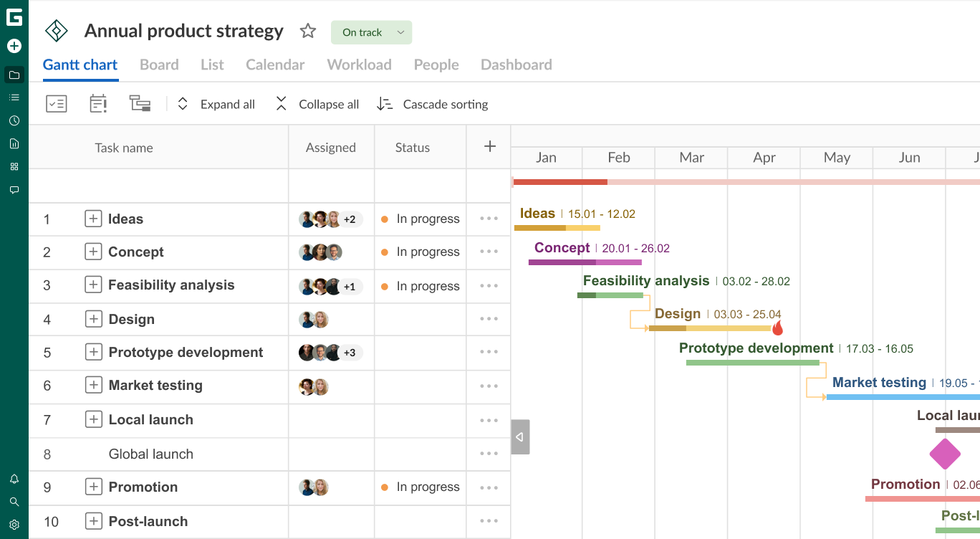
Task: Expand the Ideas task subtasks
Action: pyautogui.click(x=93, y=219)
